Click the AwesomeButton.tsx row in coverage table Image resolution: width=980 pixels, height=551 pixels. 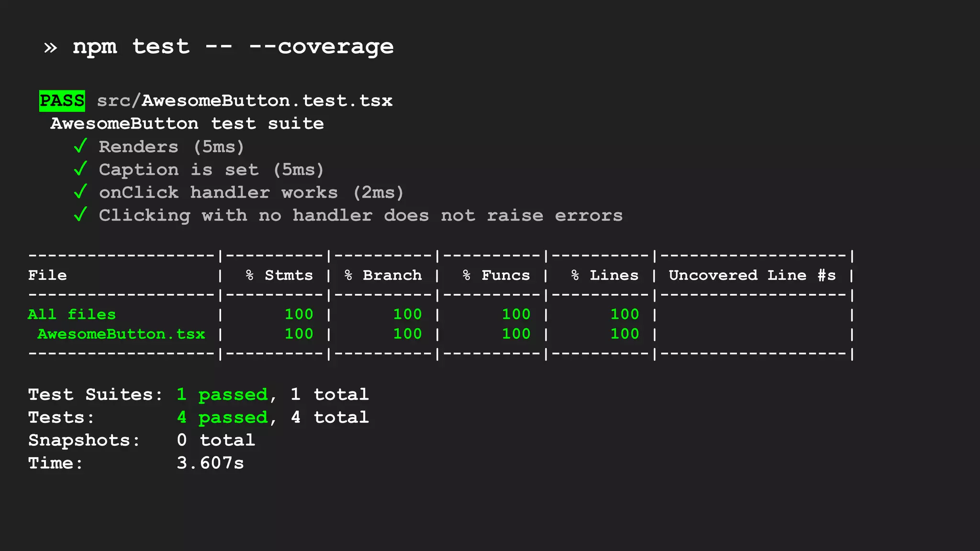[x=121, y=334]
